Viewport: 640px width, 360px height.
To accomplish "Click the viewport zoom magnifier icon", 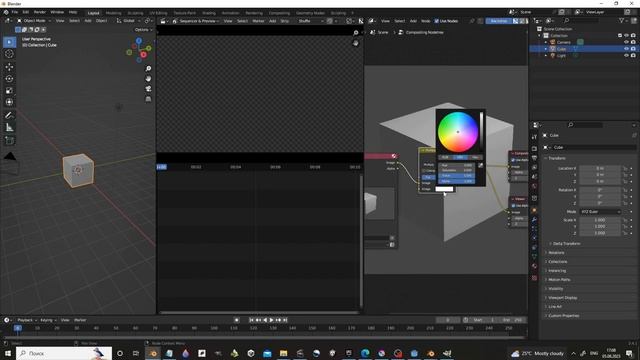I will coord(148,69).
